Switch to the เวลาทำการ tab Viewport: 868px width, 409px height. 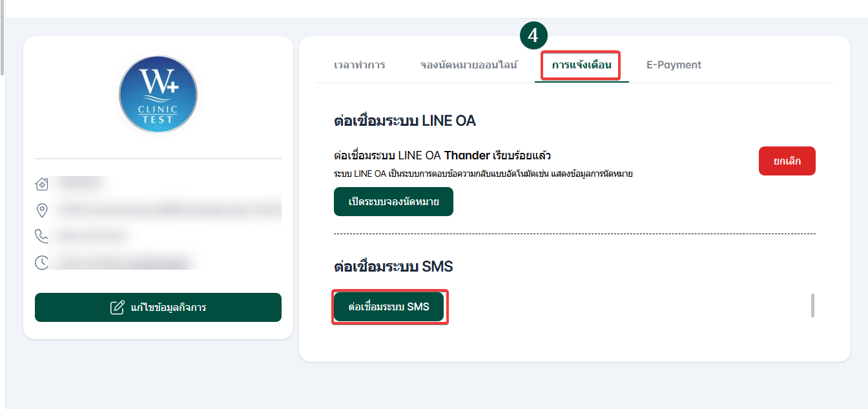click(x=360, y=65)
